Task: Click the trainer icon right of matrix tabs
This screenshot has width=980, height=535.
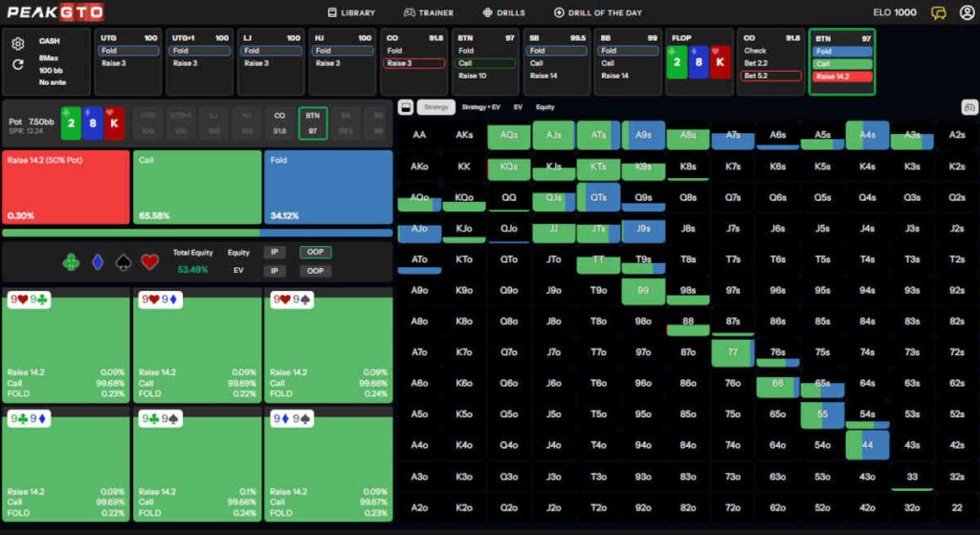Action: pyautogui.click(x=969, y=107)
